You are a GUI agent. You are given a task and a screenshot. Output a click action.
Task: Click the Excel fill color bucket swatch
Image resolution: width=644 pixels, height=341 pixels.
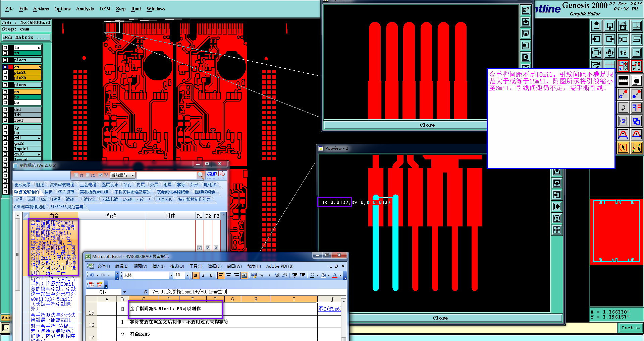[x=323, y=275]
